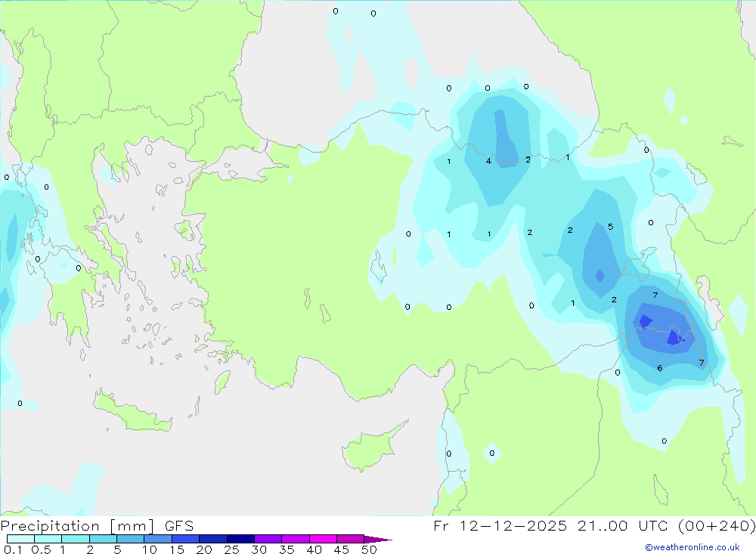Select the 20–25 mm dark blue legend swatch
This screenshot has height=554, width=756.
212,539
